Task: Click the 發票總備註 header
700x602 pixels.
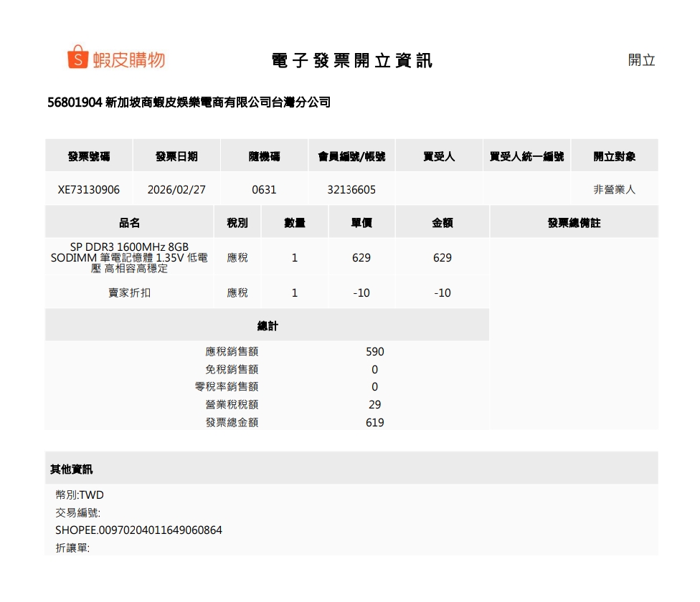Action: 574,223
